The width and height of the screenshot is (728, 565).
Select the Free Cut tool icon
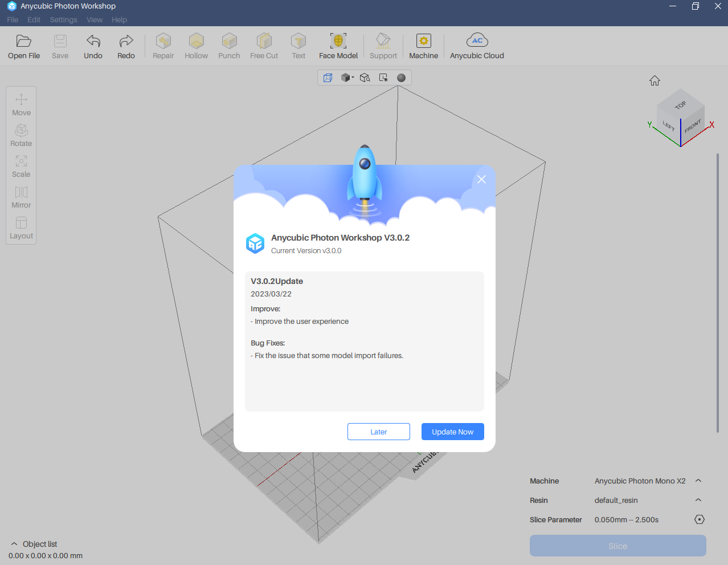click(x=264, y=41)
